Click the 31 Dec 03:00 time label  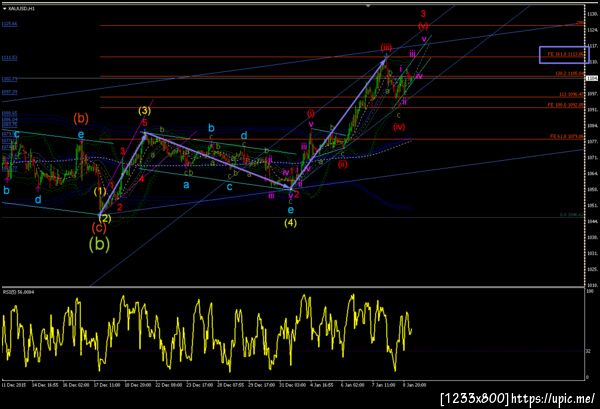(x=292, y=385)
